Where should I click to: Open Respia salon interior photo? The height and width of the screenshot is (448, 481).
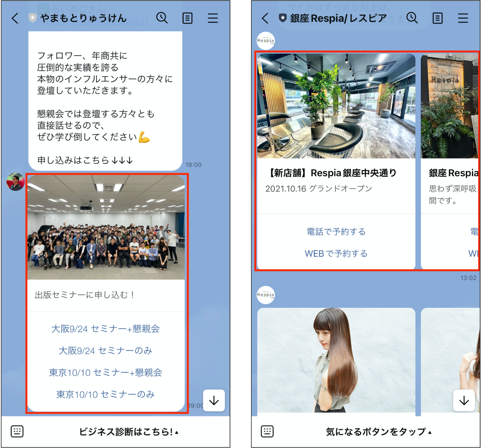336,106
